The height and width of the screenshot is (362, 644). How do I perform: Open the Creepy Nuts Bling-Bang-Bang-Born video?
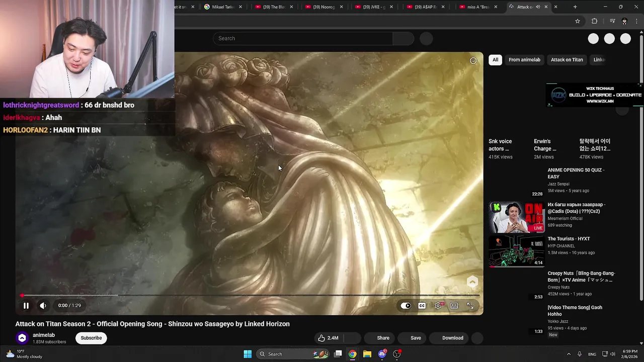581,277
